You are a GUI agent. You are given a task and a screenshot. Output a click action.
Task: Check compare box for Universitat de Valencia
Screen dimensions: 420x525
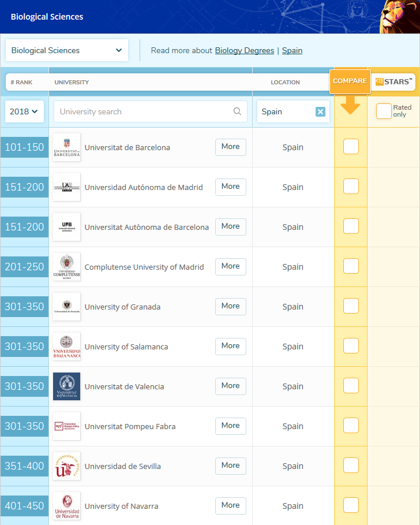coord(351,385)
